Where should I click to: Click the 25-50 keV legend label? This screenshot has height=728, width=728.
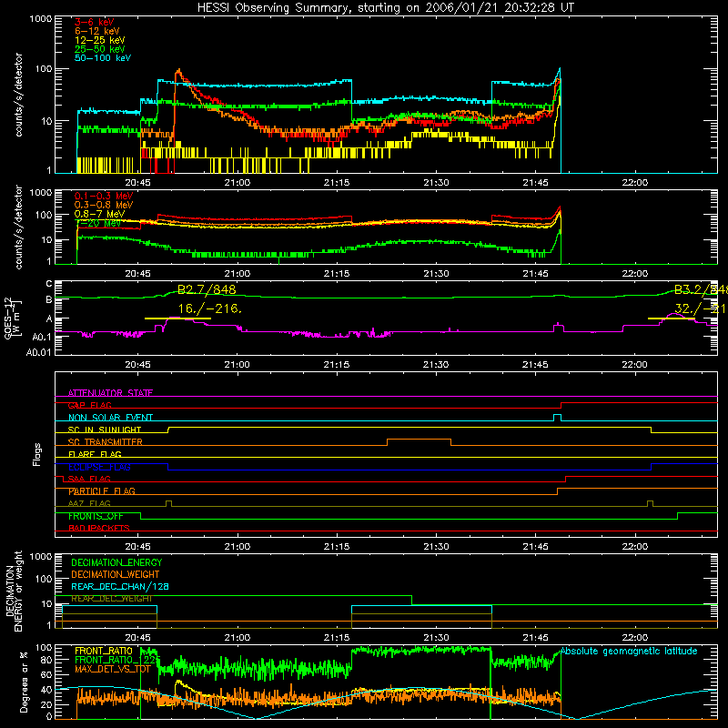click(100, 49)
